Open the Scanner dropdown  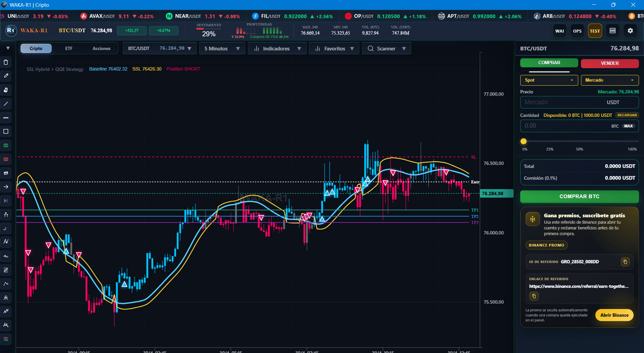[x=386, y=48]
